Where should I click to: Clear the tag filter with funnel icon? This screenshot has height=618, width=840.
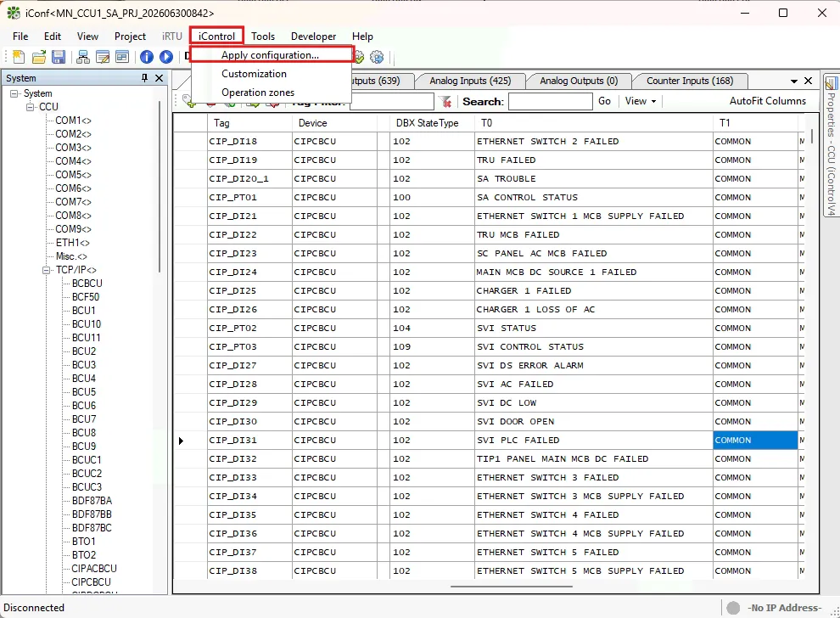coord(445,101)
